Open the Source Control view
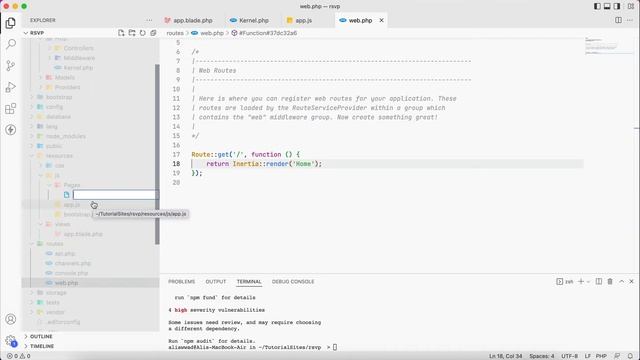The height and width of the screenshot is (360, 640). click(11, 65)
